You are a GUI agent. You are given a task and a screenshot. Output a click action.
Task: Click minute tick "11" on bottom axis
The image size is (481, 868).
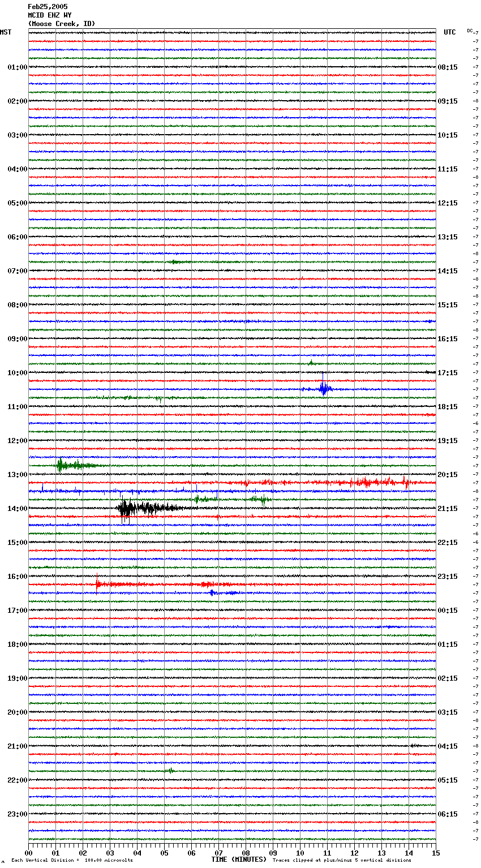tap(328, 853)
